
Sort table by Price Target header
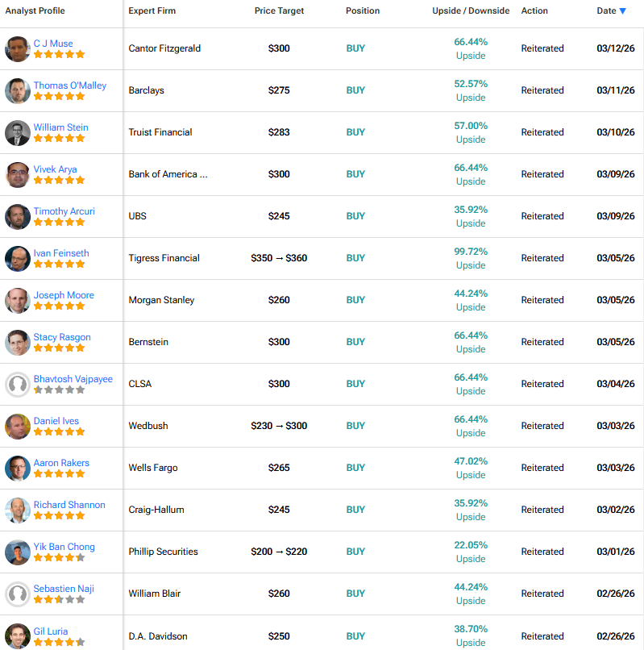(x=278, y=11)
